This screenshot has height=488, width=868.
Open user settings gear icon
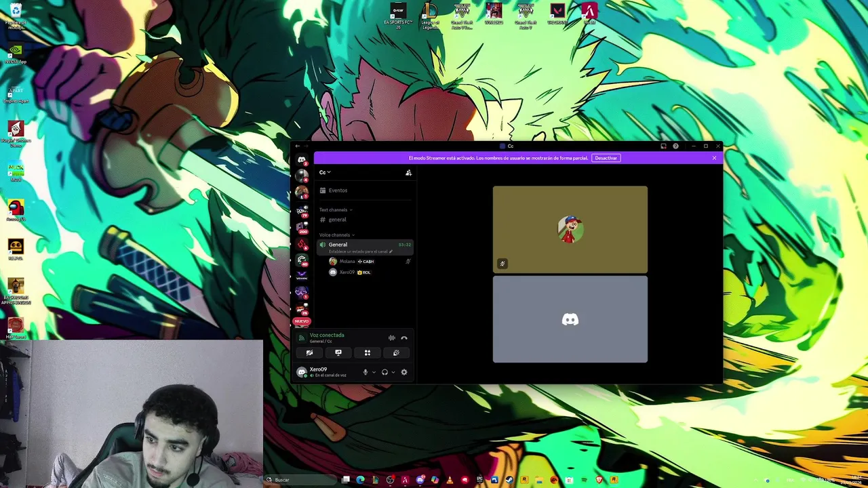pyautogui.click(x=404, y=372)
